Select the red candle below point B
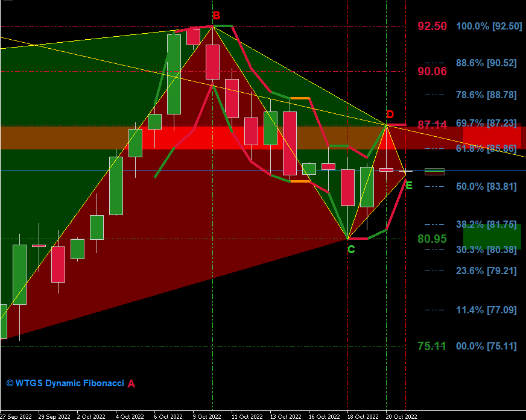526x420 pixels. pos(213,62)
